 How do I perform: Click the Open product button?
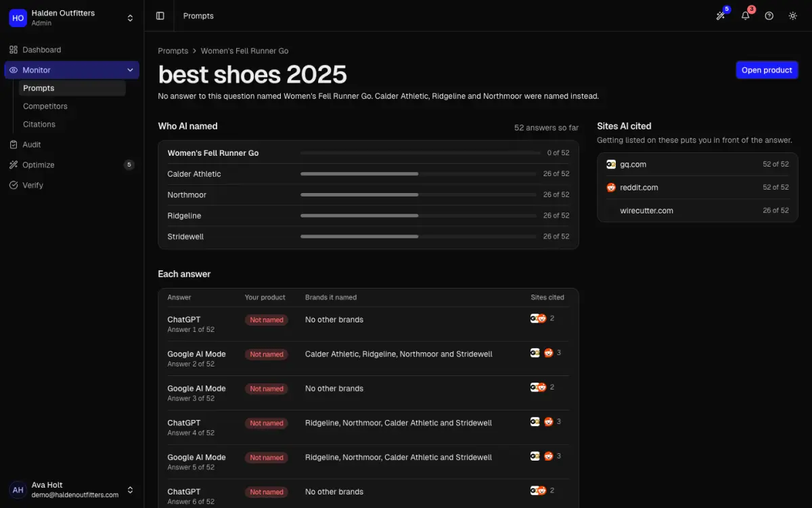click(x=767, y=70)
